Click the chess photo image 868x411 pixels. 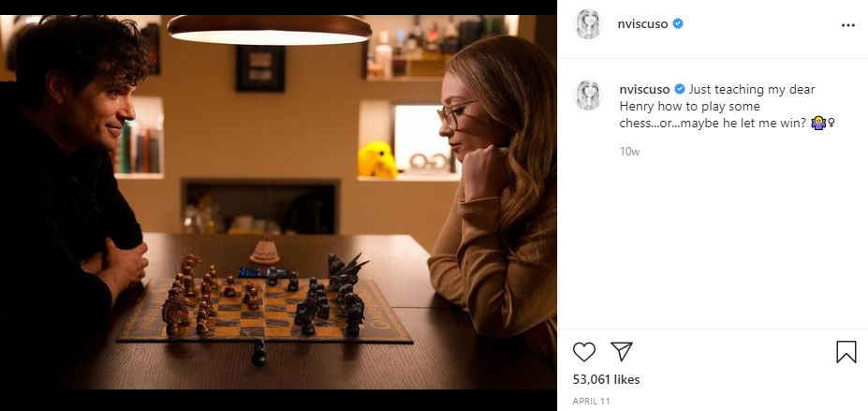[x=278, y=202]
